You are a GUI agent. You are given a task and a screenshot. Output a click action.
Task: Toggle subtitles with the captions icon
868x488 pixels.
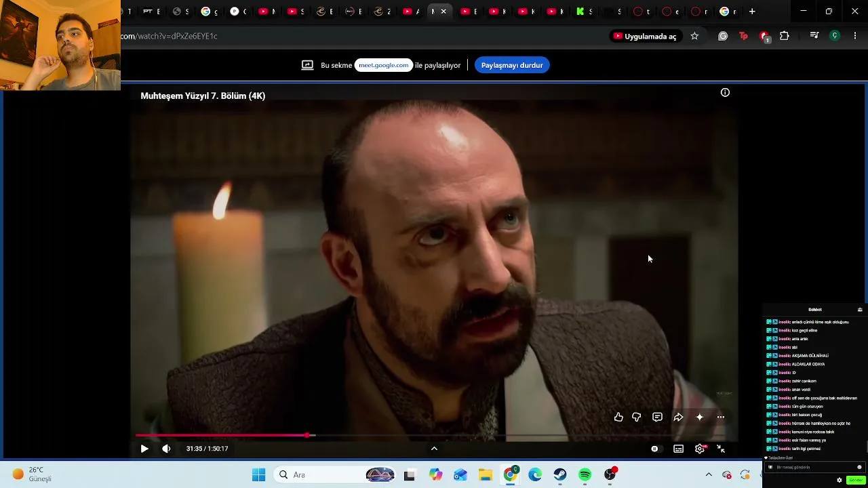[x=678, y=449]
